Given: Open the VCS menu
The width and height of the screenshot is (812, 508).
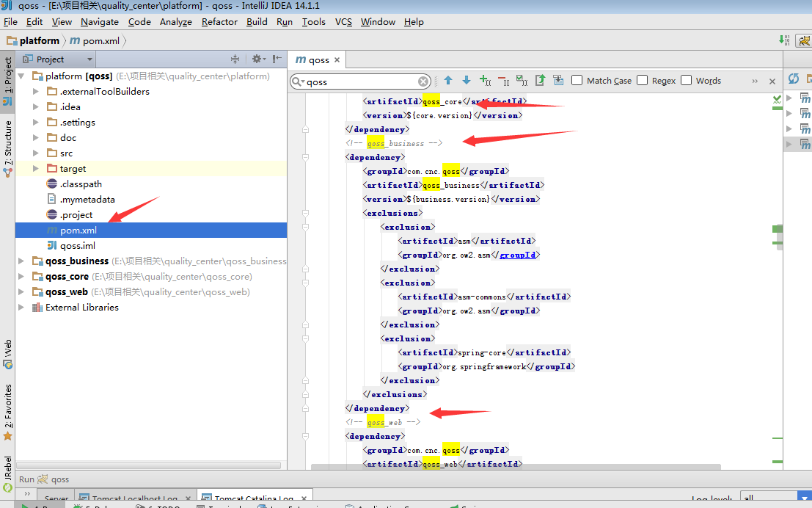Looking at the screenshot, I should (343, 22).
